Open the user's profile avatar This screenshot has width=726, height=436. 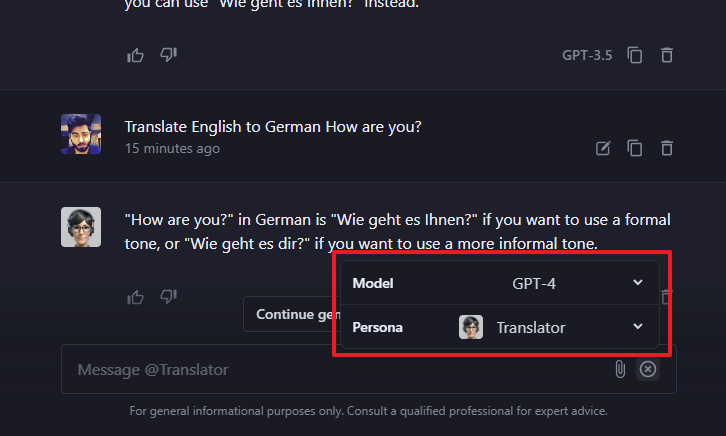pos(81,134)
